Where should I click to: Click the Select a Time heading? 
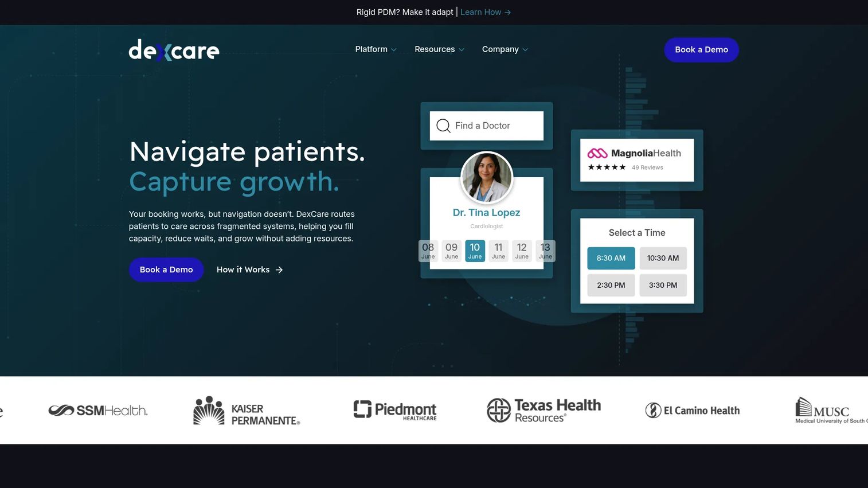pos(637,233)
